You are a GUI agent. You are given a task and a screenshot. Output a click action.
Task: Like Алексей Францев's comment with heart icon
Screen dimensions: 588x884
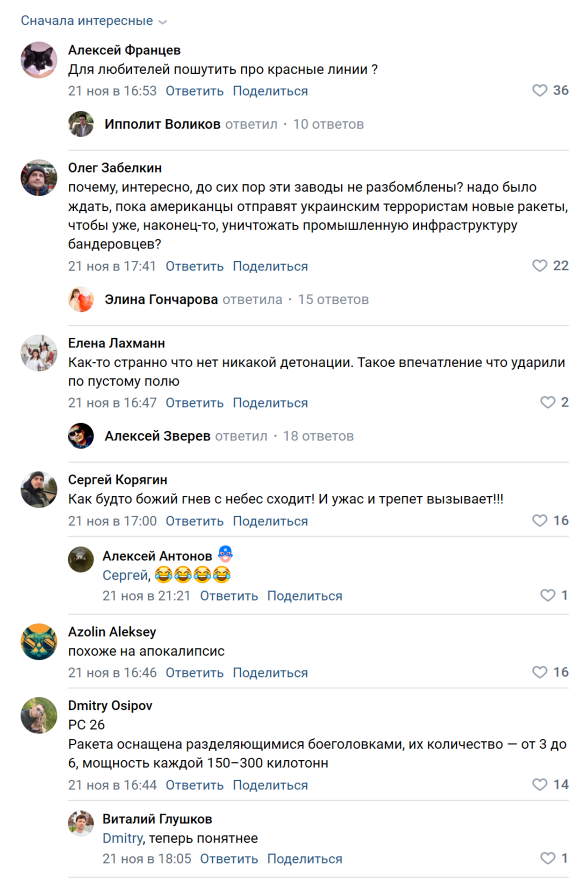[540, 90]
